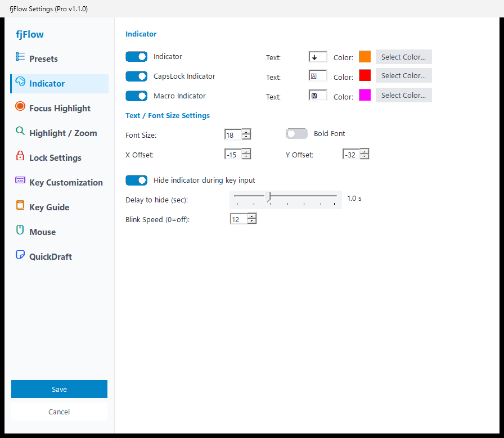Click the CapsLock Indicator text field
The width and height of the screenshot is (504, 438).
tap(318, 76)
